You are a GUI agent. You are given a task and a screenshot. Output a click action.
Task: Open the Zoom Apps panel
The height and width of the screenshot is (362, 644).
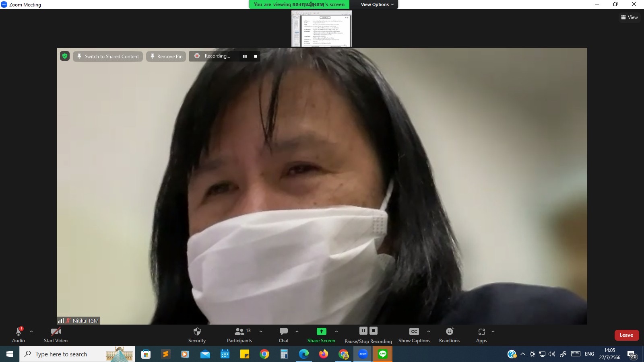tap(481, 335)
